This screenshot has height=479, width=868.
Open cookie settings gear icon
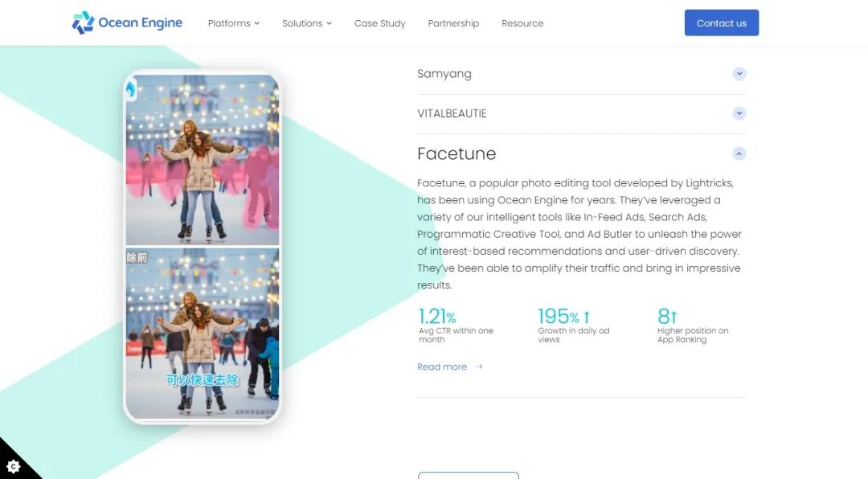pyautogui.click(x=13, y=466)
